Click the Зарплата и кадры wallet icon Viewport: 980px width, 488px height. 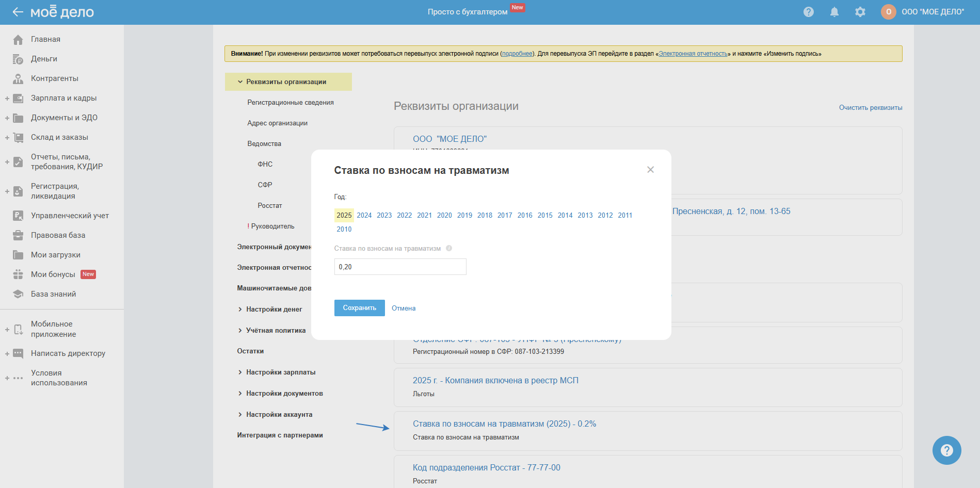click(x=18, y=99)
